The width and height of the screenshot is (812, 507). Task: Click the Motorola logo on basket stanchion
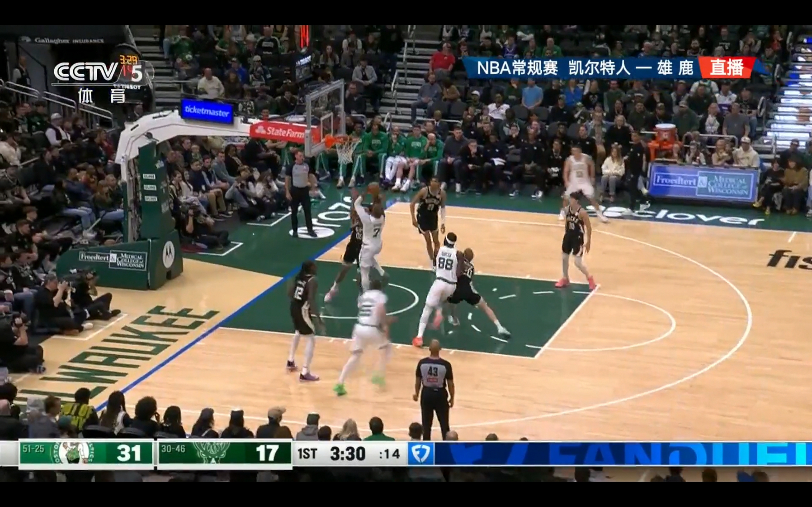tap(168, 254)
